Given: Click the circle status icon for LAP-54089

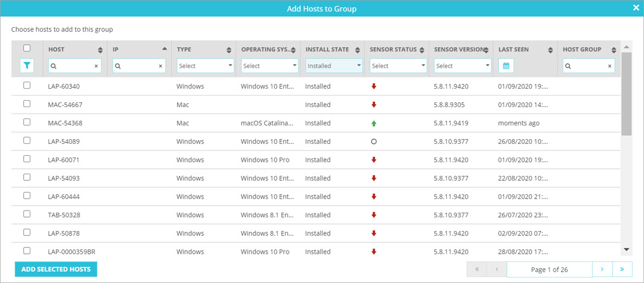Looking at the screenshot, I should pos(373,142).
